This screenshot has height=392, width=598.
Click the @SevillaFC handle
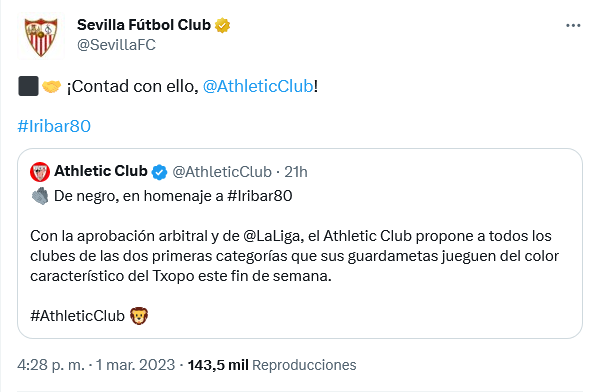click(x=116, y=45)
